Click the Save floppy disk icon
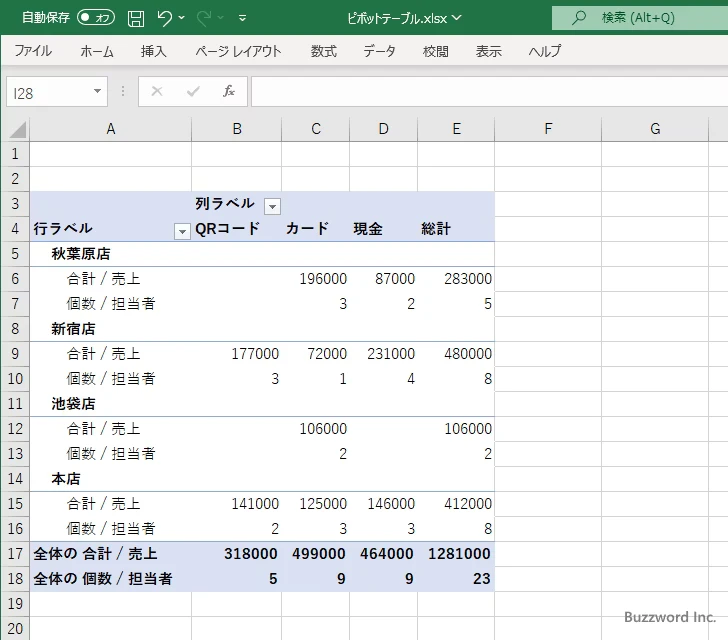 coord(136,18)
